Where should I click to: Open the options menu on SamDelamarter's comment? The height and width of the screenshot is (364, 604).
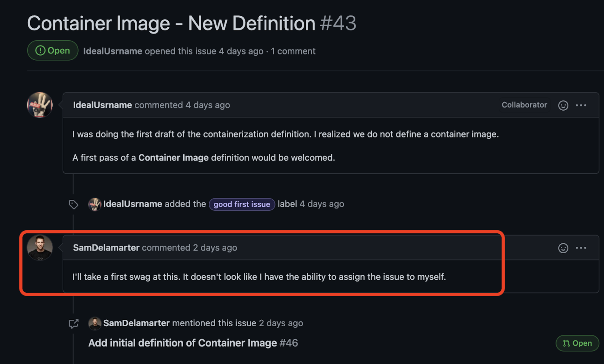point(581,248)
